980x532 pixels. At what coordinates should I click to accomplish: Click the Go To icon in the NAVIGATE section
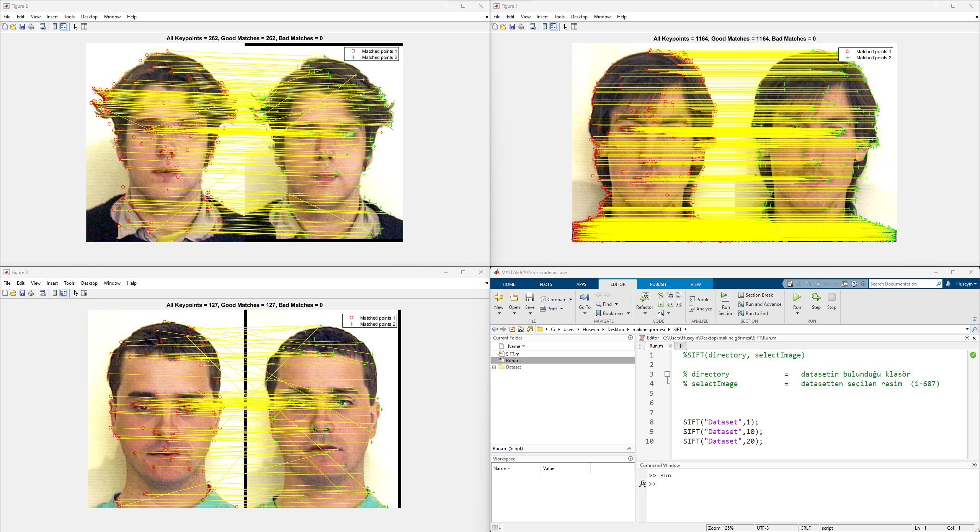(x=585, y=297)
